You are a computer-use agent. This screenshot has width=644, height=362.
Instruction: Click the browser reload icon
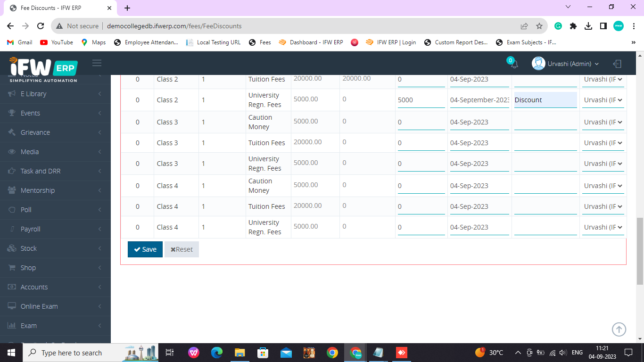click(x=41, y=26)
